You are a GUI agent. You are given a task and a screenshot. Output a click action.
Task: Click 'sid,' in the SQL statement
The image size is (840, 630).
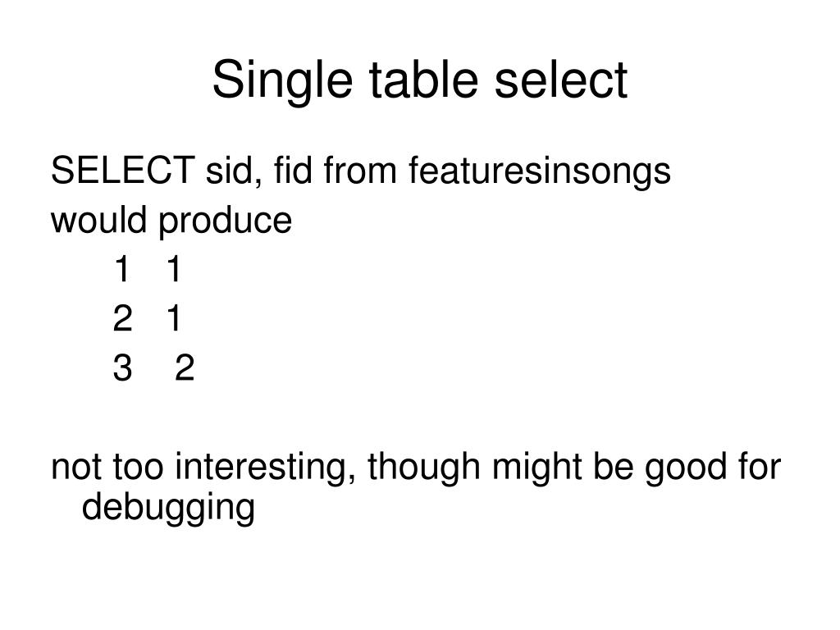coord(234,171)
